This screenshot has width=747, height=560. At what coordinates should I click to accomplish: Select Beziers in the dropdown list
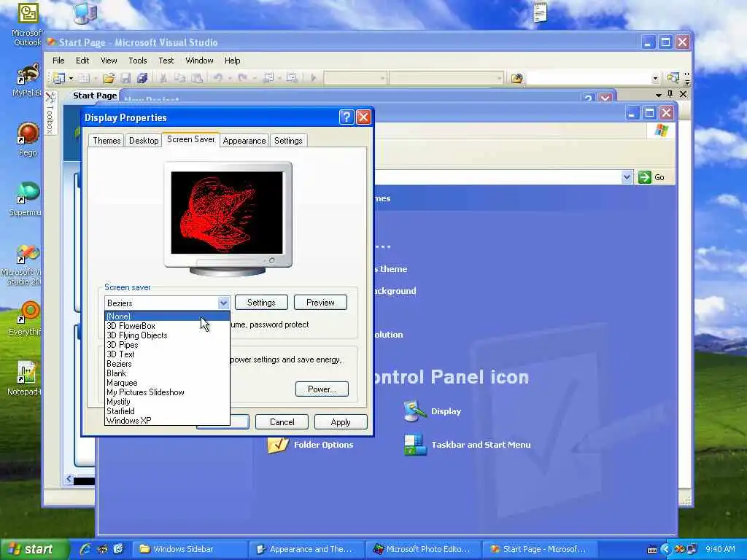pyautogui.click(x=167, y=364)
